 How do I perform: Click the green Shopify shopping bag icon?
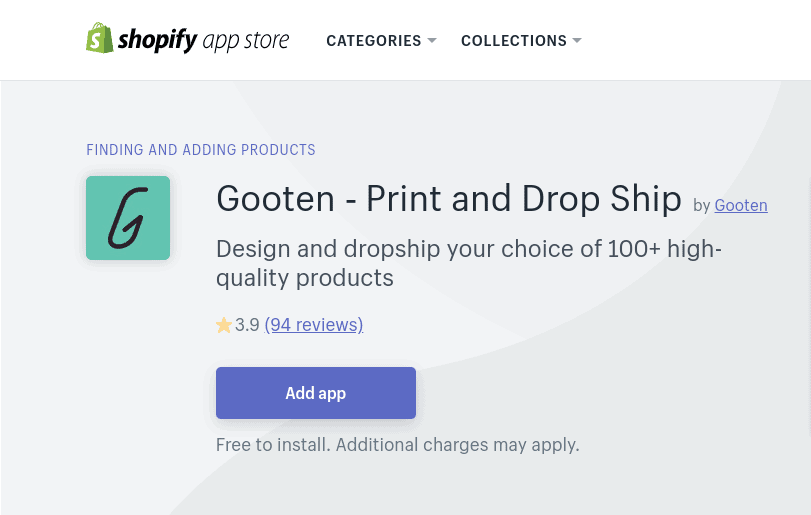99,38
